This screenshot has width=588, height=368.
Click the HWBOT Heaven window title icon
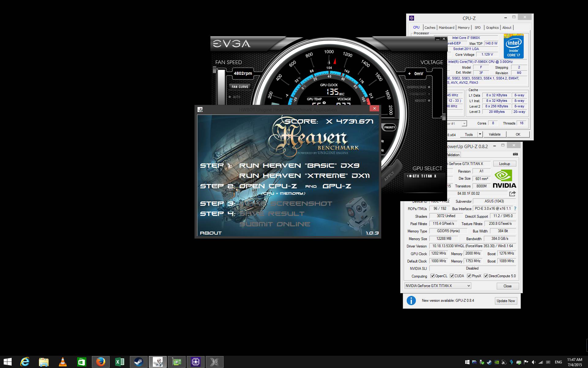pos(200,109)
